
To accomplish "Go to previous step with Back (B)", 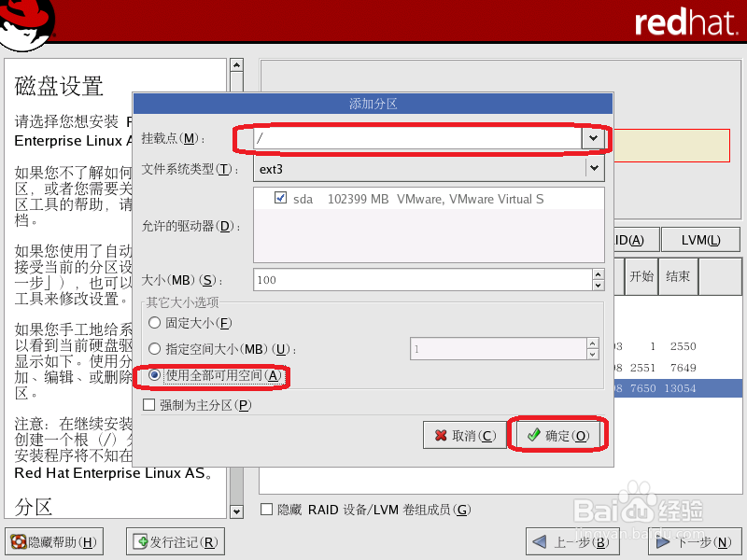I will 572,542.
